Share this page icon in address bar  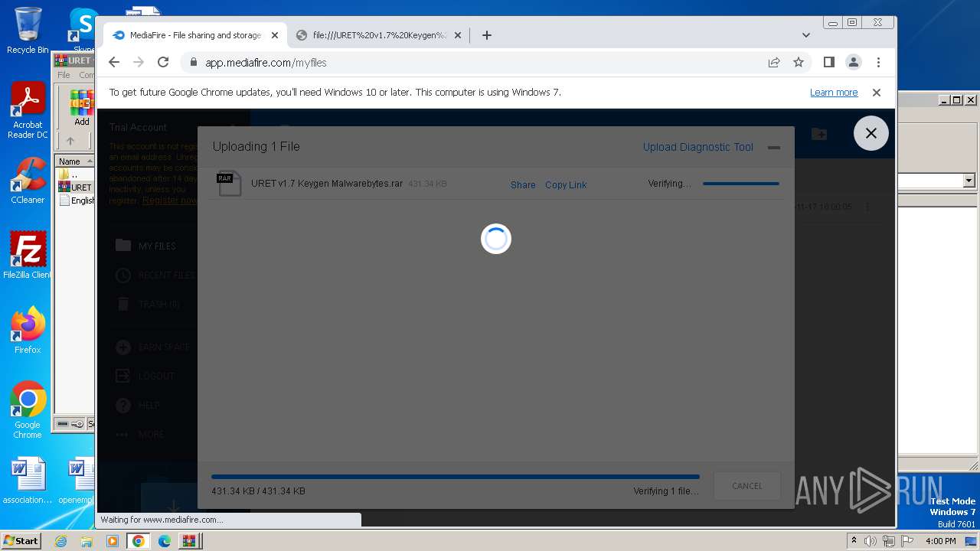774,62
